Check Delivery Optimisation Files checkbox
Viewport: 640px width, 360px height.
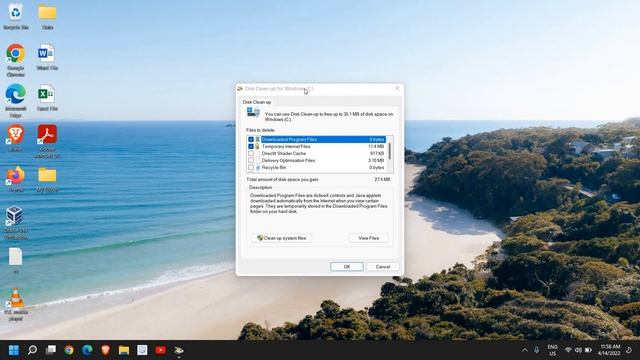(x=251, y=160)
